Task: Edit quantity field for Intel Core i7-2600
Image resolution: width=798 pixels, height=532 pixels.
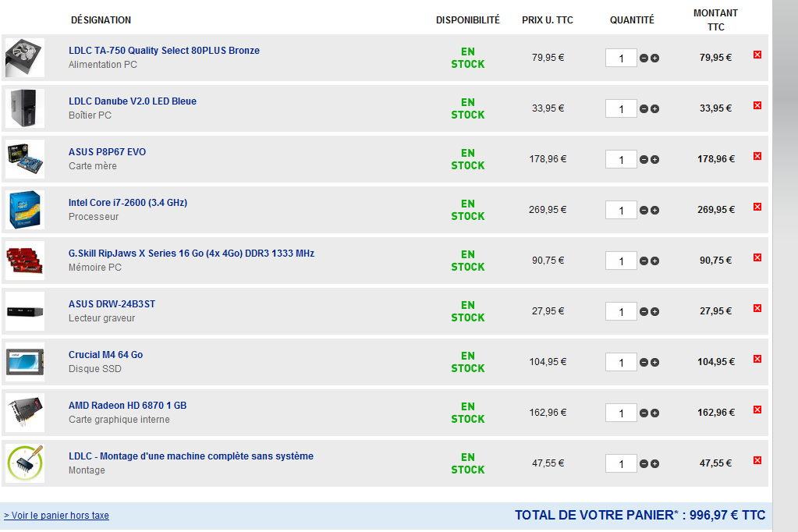Action: 621,211
